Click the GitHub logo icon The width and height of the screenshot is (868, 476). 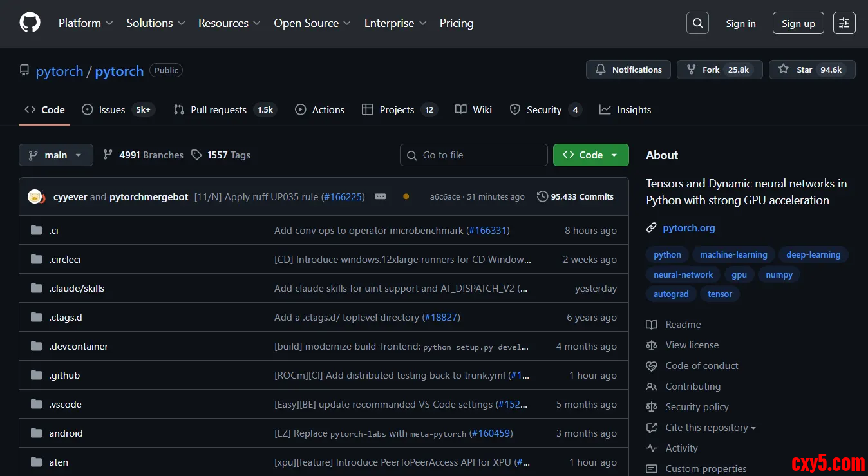30,23
